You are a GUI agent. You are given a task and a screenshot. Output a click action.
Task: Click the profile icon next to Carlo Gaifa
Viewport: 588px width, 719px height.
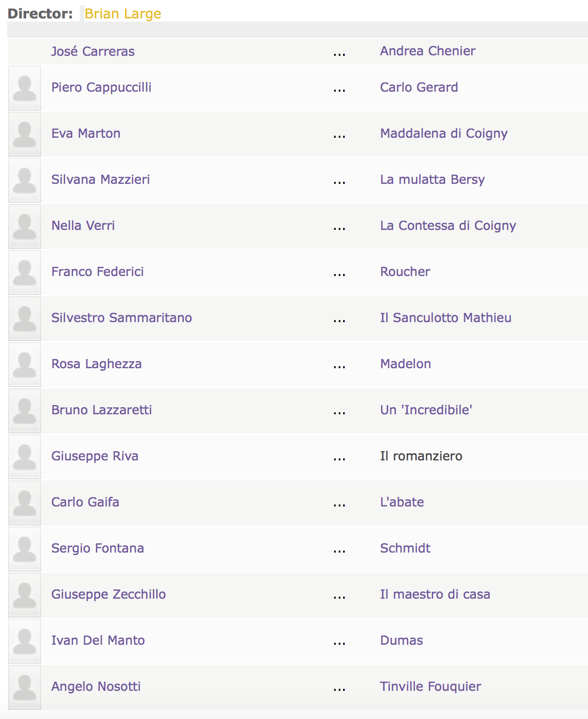25,503
